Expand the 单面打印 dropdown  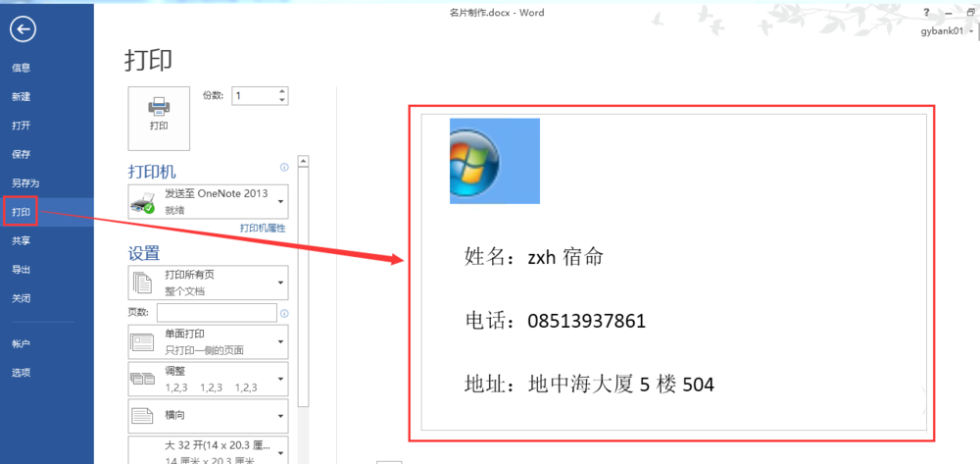[208, 341]
